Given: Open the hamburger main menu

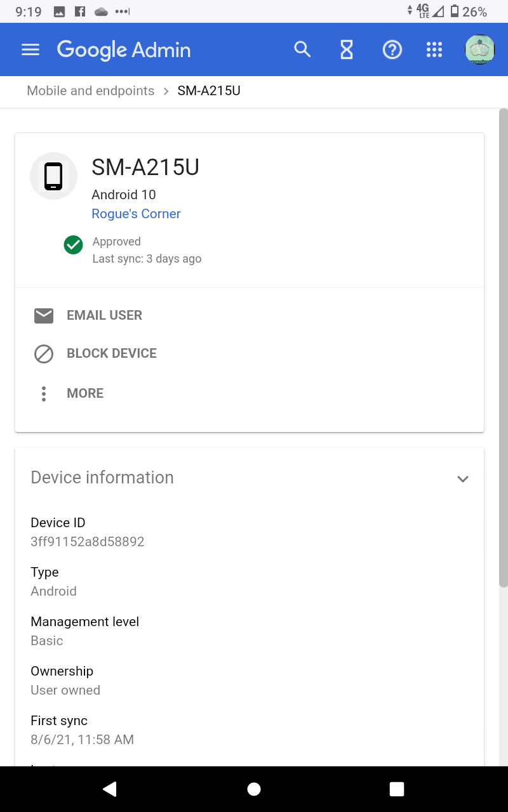Looking at the screenshot, I should (x=30, y=50).
